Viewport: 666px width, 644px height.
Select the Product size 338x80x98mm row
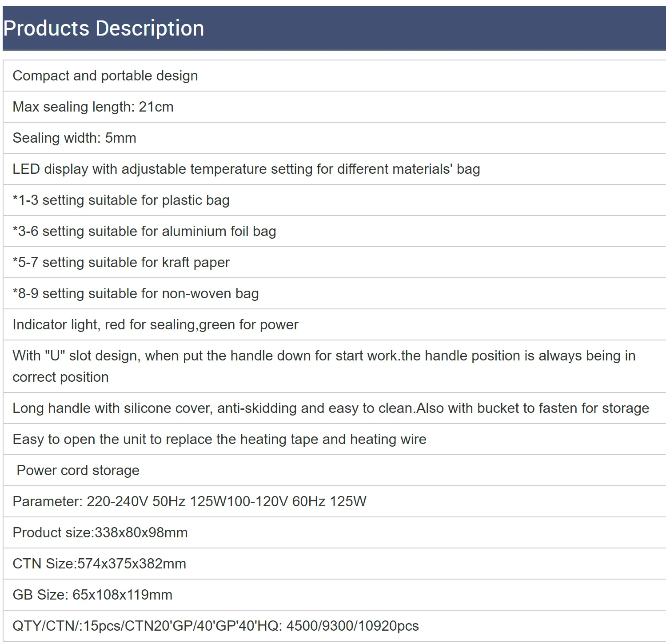click(x=100, y=533)
